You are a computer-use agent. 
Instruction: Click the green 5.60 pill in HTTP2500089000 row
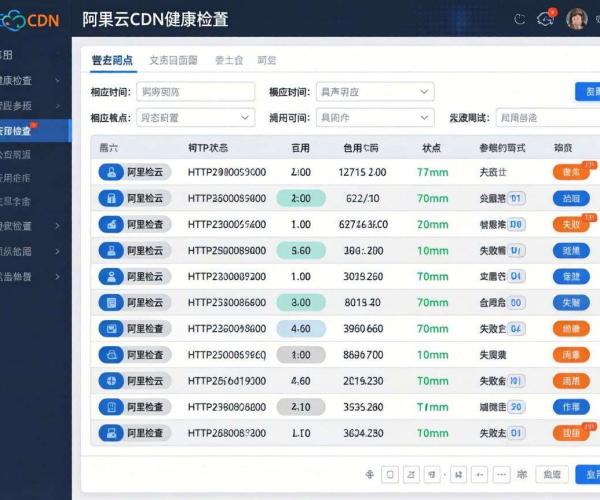(301, 251)
